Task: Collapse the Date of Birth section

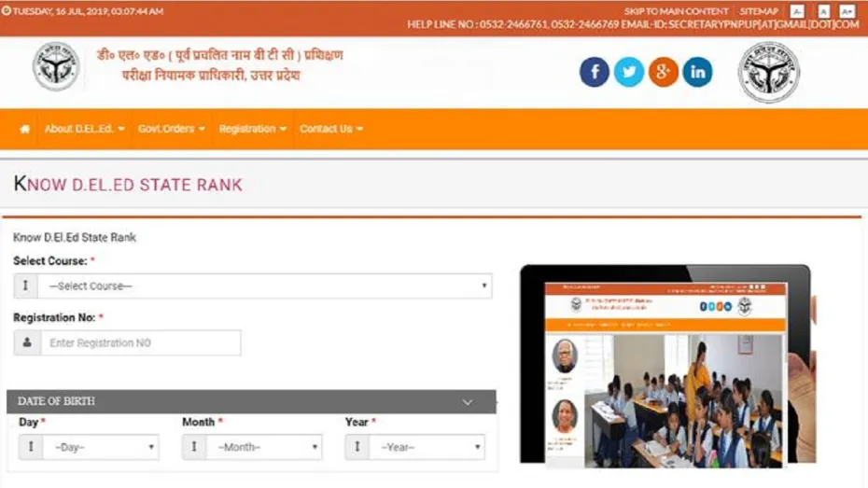Action: 468,402
